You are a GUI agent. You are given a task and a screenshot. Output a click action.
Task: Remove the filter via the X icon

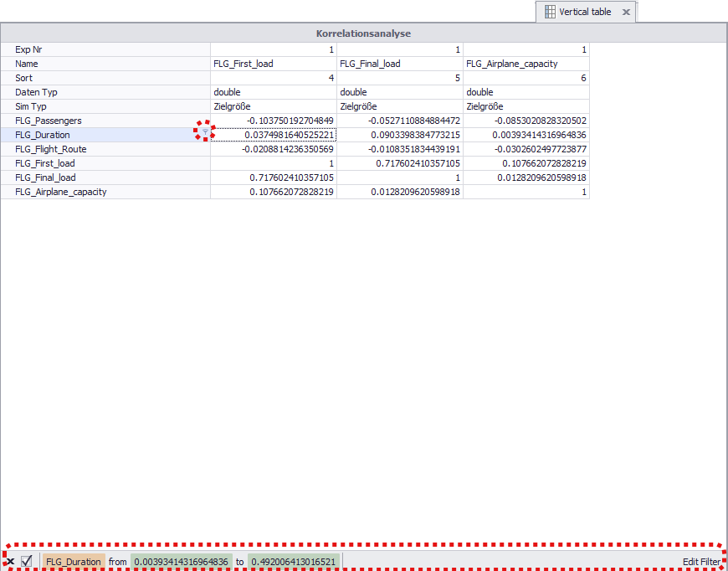11,562
